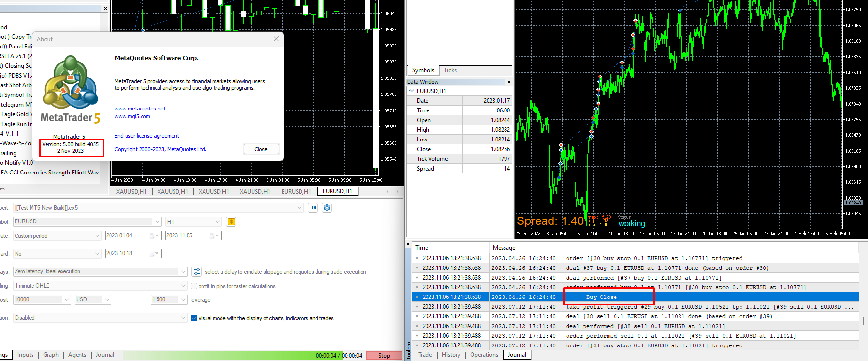This screenshot has height=361, width=868.
Task: Open the expert in the IDE editor
Action: click(x=314, y=208)
